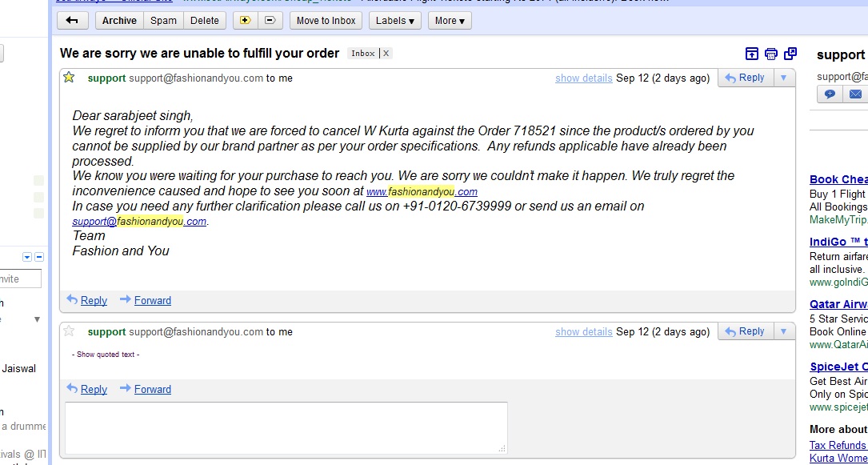Image resolution: width=868 pixels, height=465 pixels.
Task: Click Reply link below second message
Action: 94,389
